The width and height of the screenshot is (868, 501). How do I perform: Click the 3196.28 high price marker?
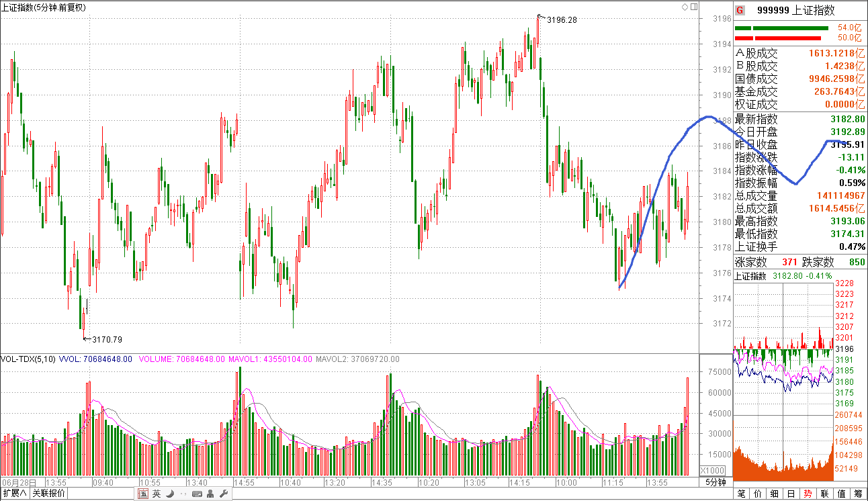(562, 20)
